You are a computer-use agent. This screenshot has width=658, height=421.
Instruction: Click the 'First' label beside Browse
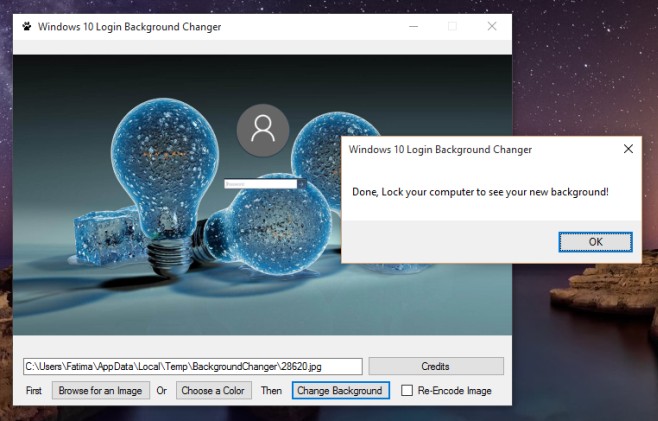(35, 391)
